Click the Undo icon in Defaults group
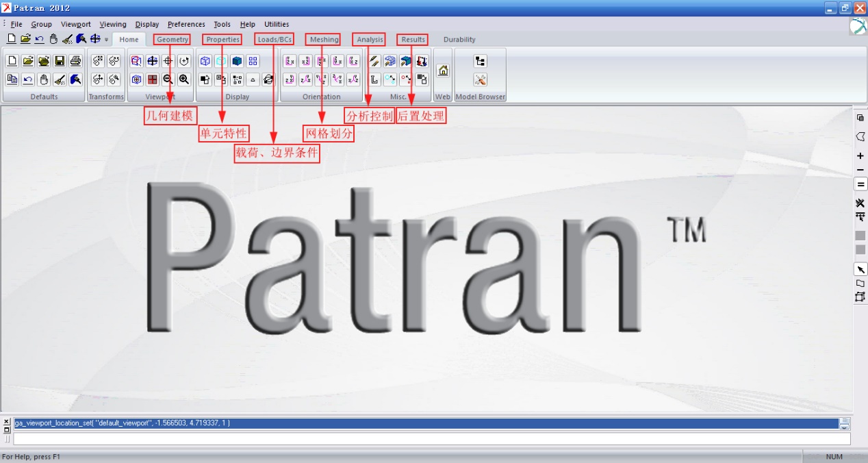The height and width of the screenshot is (463, 868). pos(28,79)
